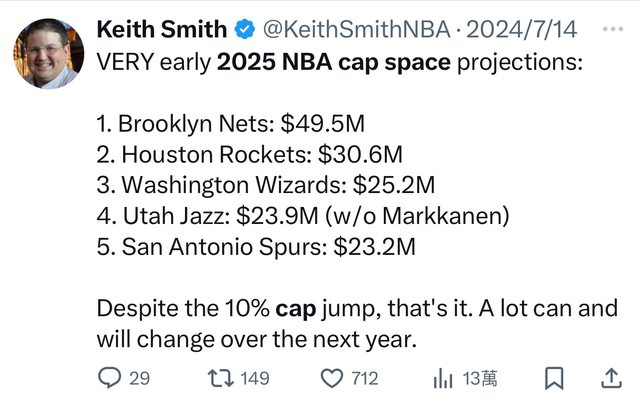The height and width of the screenshot is (407, 640).
Task: Click the like count 712
Action: coord(365,379)
